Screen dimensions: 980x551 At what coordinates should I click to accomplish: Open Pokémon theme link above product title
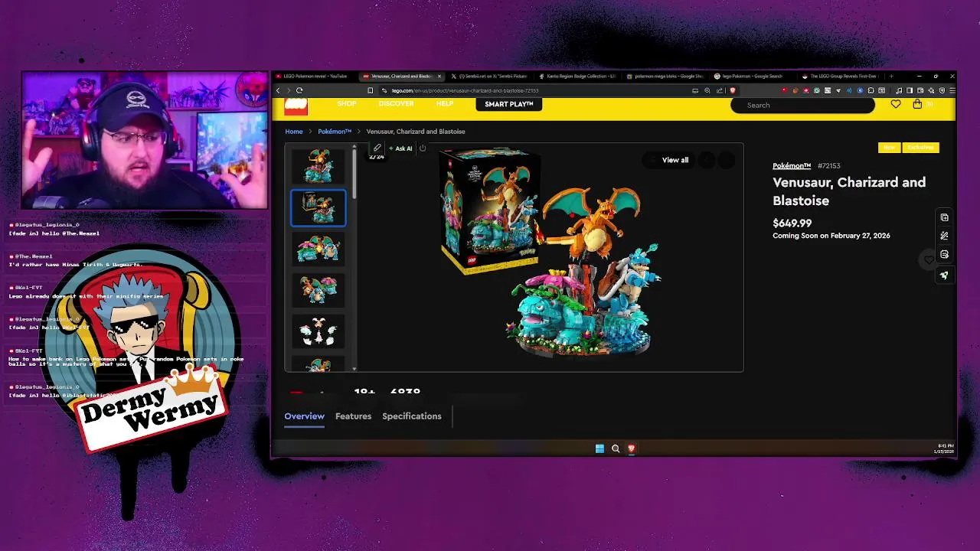[792, 166]
